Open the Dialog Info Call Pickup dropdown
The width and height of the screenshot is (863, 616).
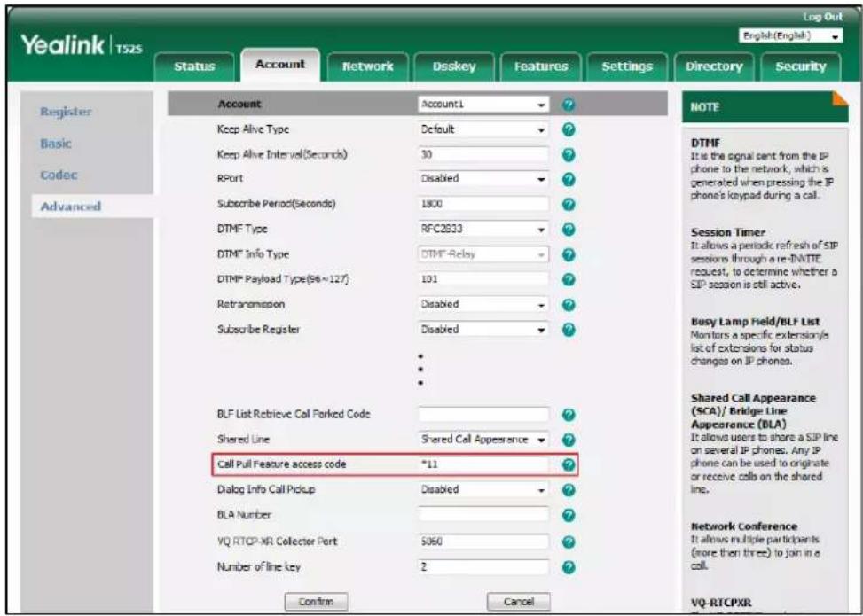(x=483, y=489)
